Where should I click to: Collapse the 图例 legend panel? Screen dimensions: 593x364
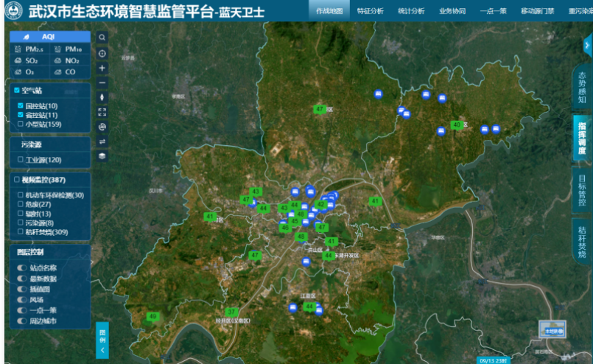(x=102, y=340)
